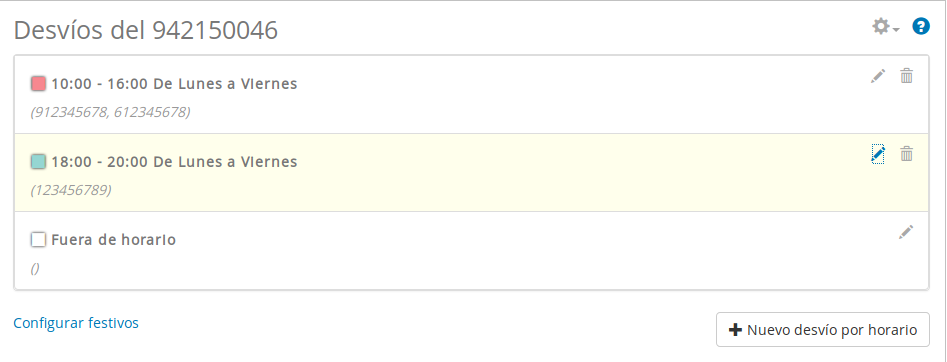The width and height of the screenshot is (947, 362).
Task: Select the red color swatch for 10:00 - 16:00
Action: click(x=38, y=83)
